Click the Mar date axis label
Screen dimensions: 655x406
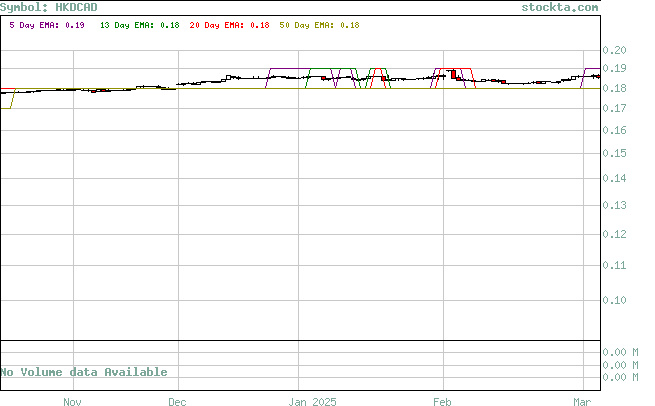tap(582, 402)
